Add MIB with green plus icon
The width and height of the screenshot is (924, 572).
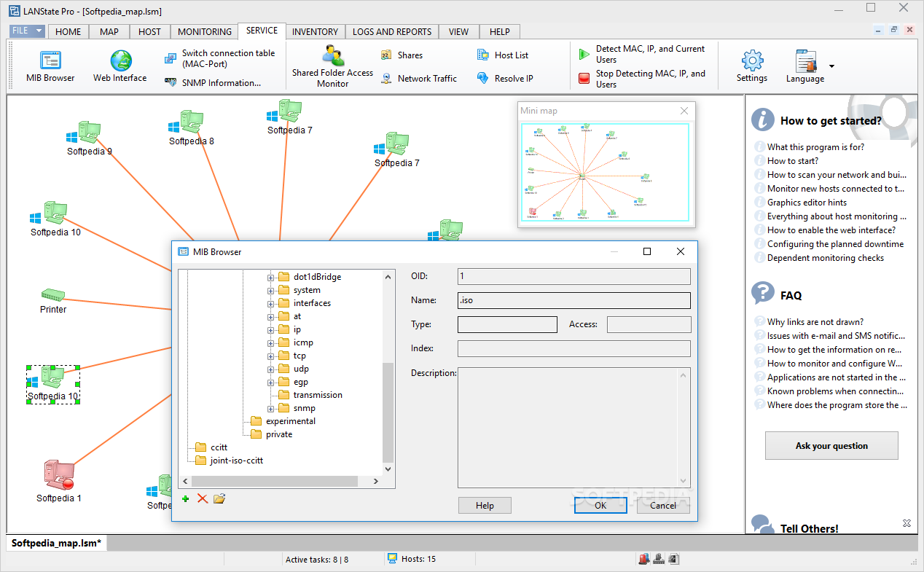(x=185, y=498)
